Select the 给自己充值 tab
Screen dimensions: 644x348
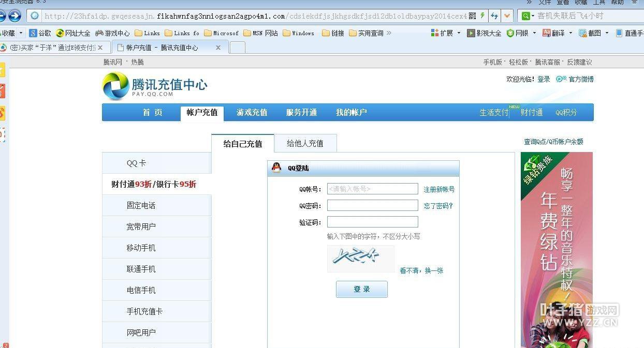[243, 144]
